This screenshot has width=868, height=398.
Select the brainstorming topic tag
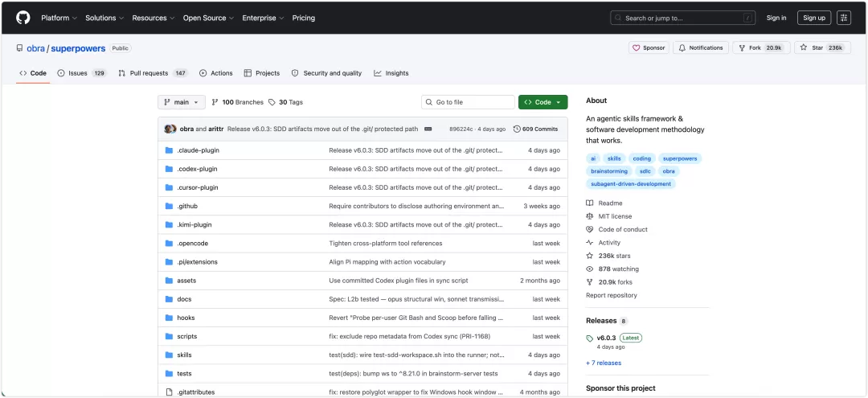pyautogui.click(x=609, y=171)
